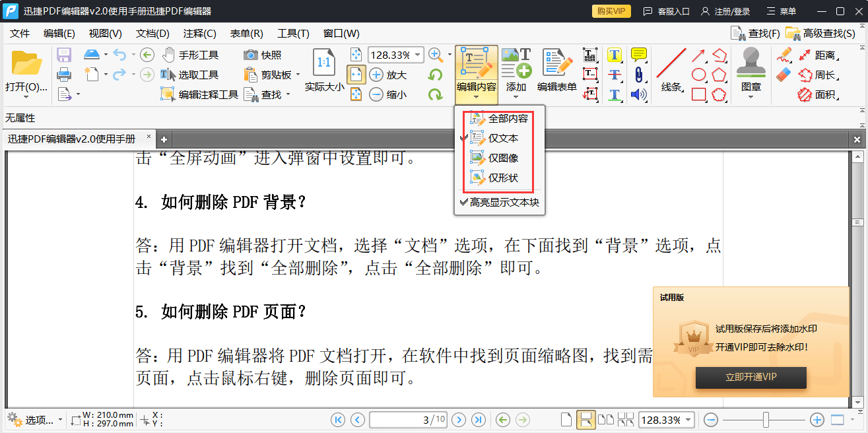This screenshot has height=433, width=868.
Task: Select 仅文本 in the dropdown menu
Action: coord(502,138)
